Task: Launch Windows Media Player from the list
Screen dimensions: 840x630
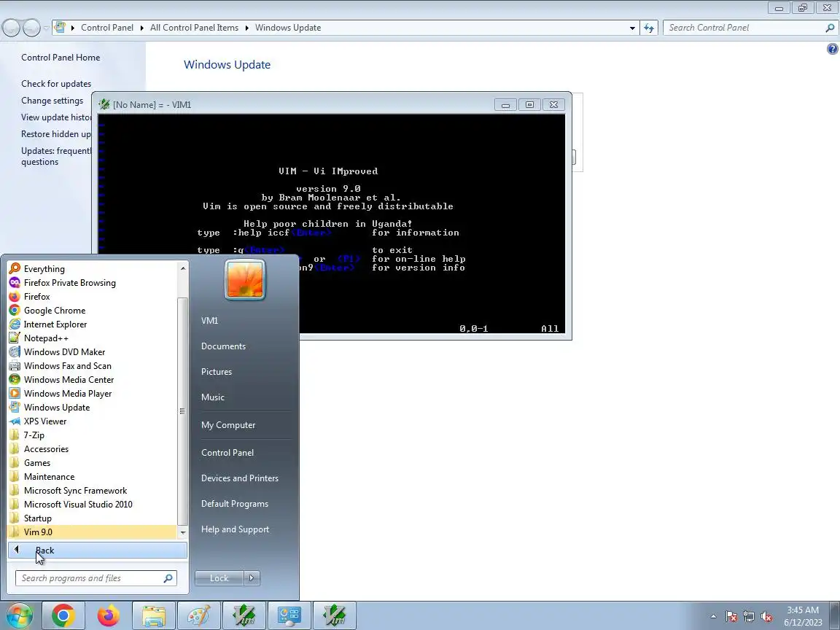Action: pyautogui.click(x=92, y=394)
